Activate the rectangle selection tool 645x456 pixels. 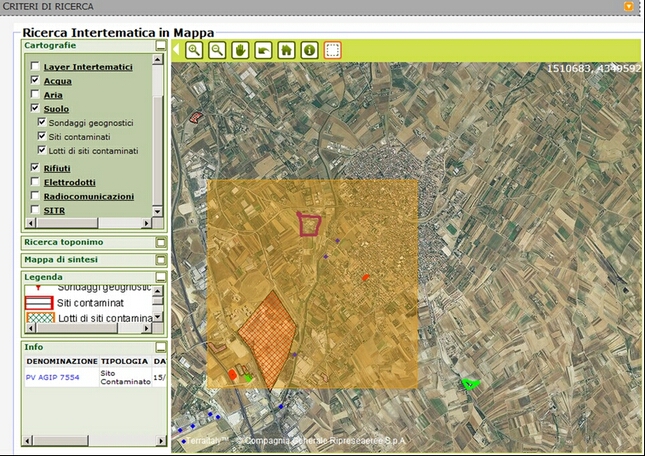point(332,51)
